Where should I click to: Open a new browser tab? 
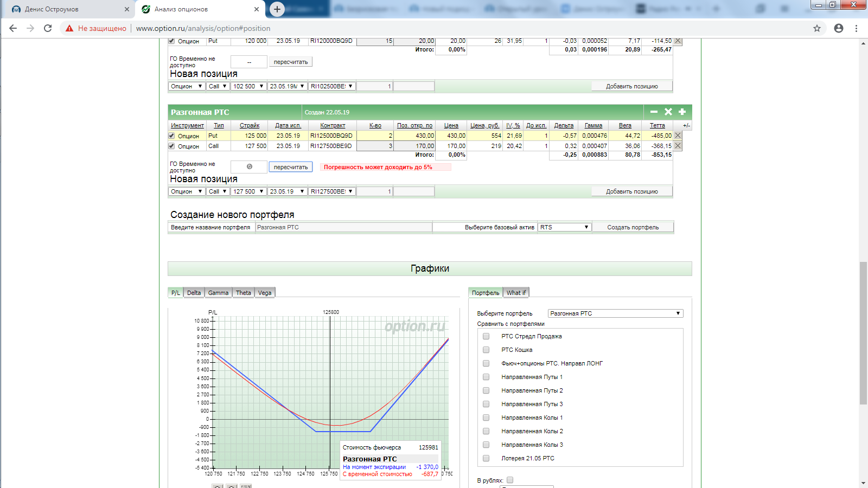(277, 9)
